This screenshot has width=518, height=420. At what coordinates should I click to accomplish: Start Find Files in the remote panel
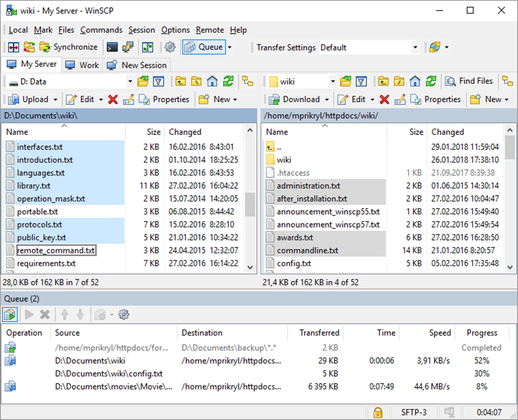pyautogui.click(x=468, y=81)
